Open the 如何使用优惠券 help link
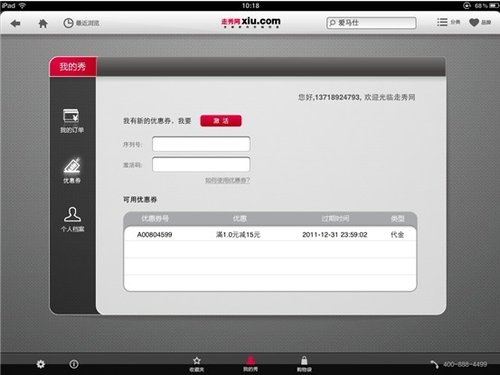Viewport: 500px width, 375px height. click(x=227, y=180)
